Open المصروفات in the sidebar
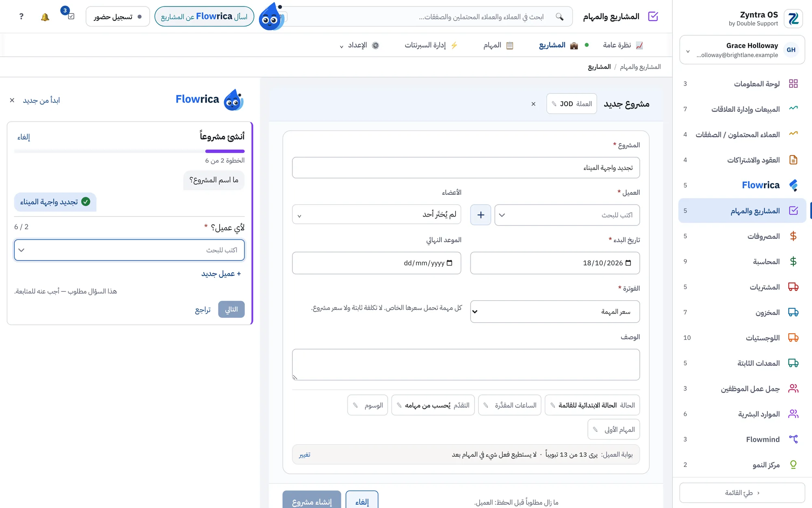 pos(742,236)
